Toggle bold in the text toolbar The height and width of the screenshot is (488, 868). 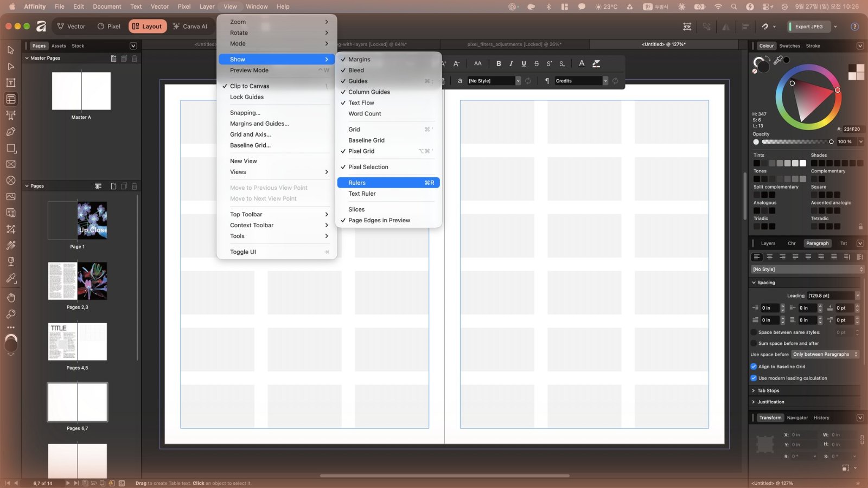click(499, 63)
